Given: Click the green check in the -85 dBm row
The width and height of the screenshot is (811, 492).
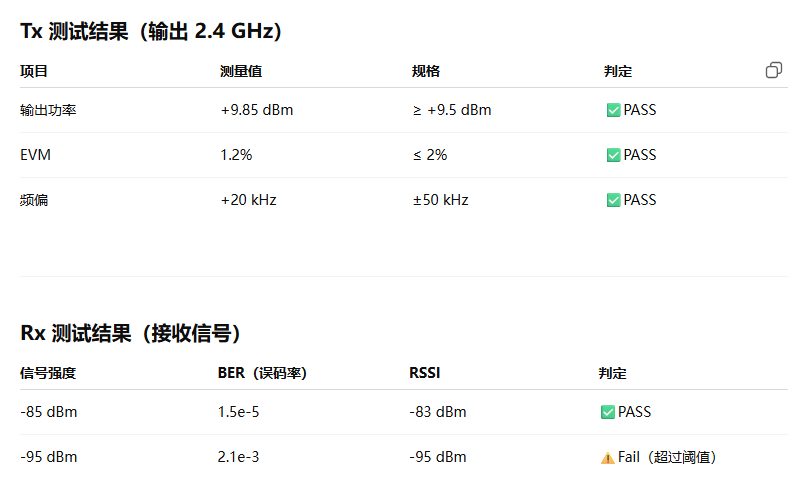Looking at the screenshot, I should click(x=608, y=412).
